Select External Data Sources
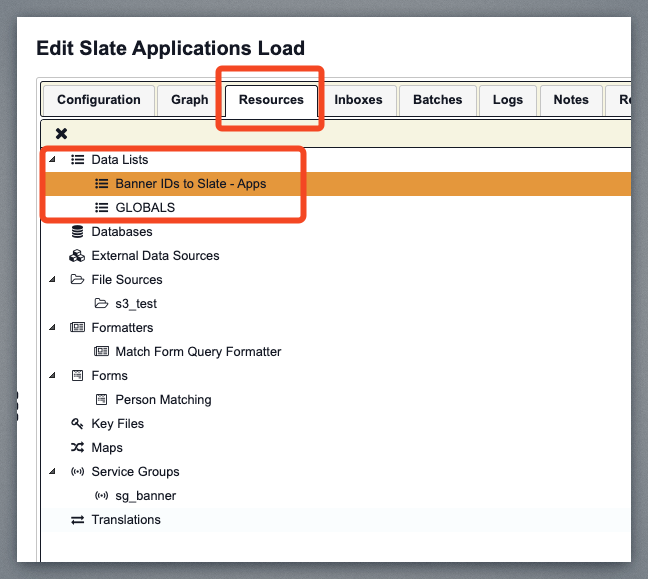Image resolution: width=648 pixels, height=579 pixels. (155, 255)
